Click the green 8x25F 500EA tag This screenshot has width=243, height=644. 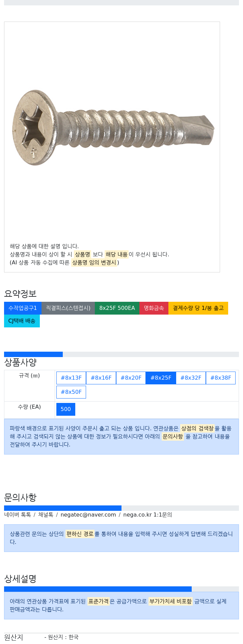pos(117,308)
